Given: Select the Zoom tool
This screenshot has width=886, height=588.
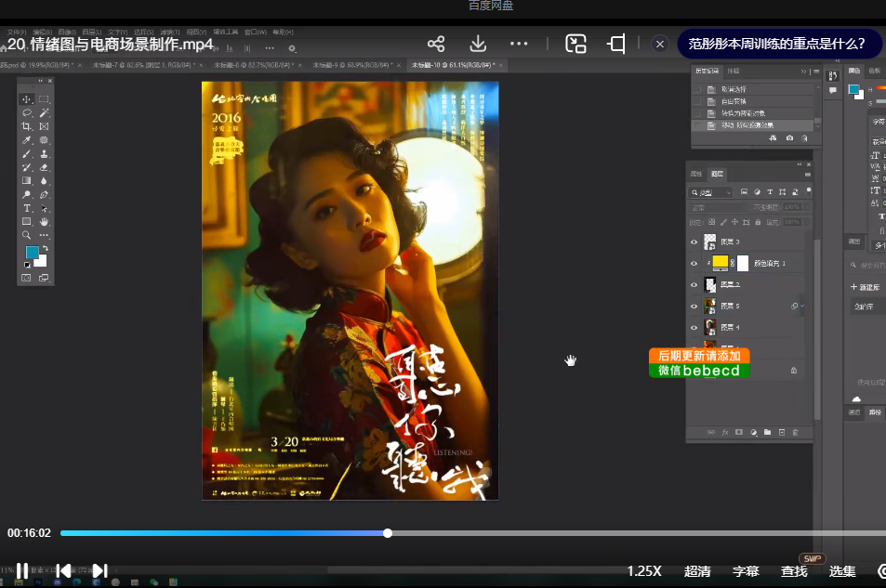Looking at the screenshot, I should click(27, 235).
